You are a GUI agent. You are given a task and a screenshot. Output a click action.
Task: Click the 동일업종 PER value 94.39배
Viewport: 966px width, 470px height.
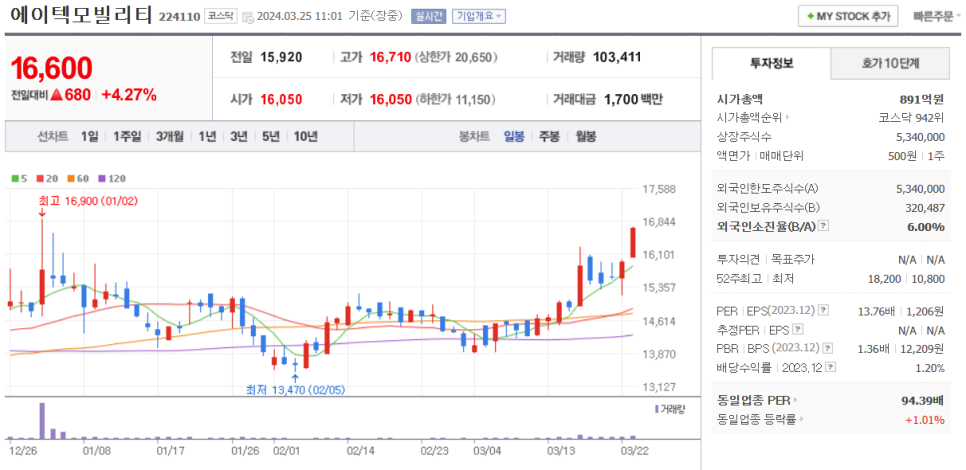(923, 401)
